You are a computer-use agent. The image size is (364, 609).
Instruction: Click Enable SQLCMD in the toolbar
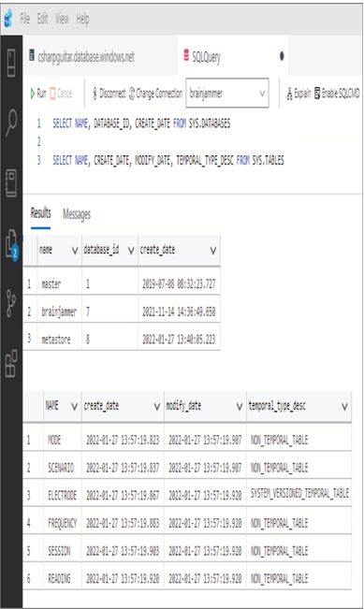337,94
